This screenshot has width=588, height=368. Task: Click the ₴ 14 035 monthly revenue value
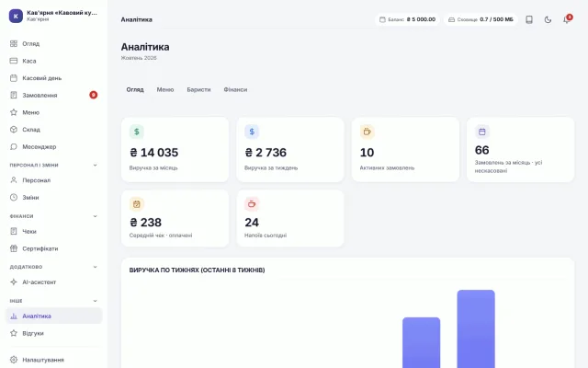[153, 153]
